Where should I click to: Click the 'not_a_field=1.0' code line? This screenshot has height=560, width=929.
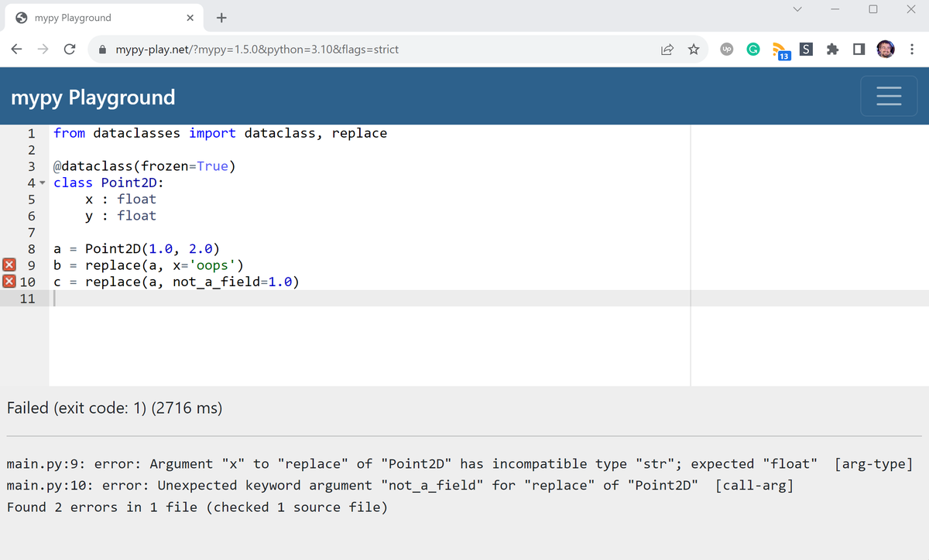pos(177,282)
